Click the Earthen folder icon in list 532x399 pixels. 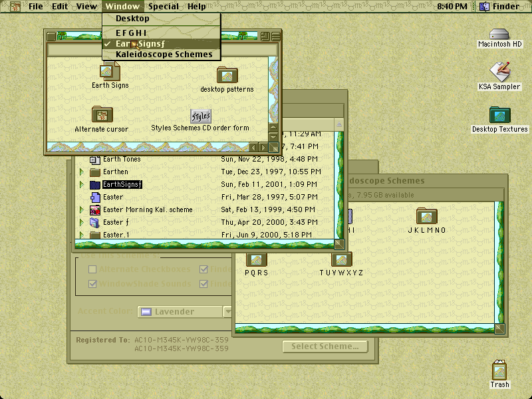(x=94, y=172)
